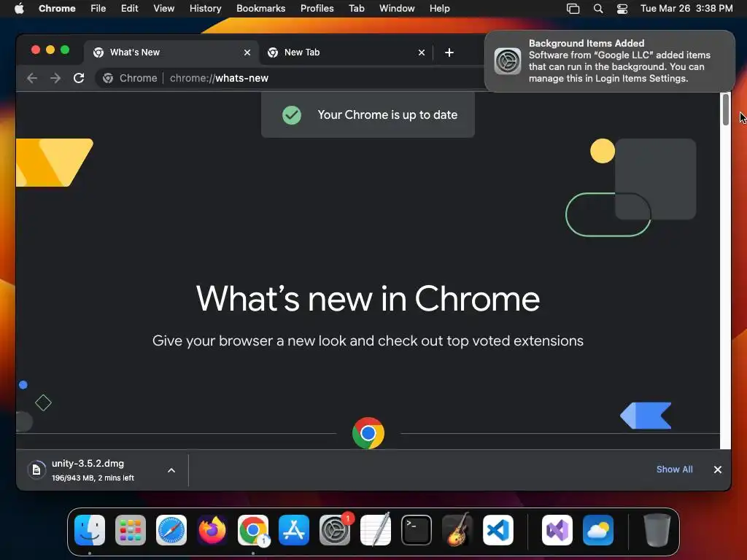Image resolution: width=747 pixels, height=560 pixels.
Task: Open the App Store from the dock
Action: pyautogui.click(x=294, y=530)
